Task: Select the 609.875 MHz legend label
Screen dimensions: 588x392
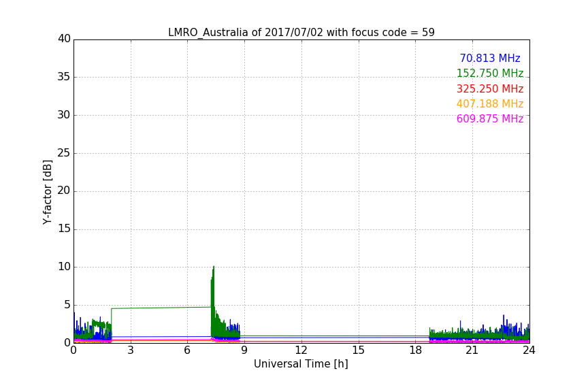Action: 490,119
